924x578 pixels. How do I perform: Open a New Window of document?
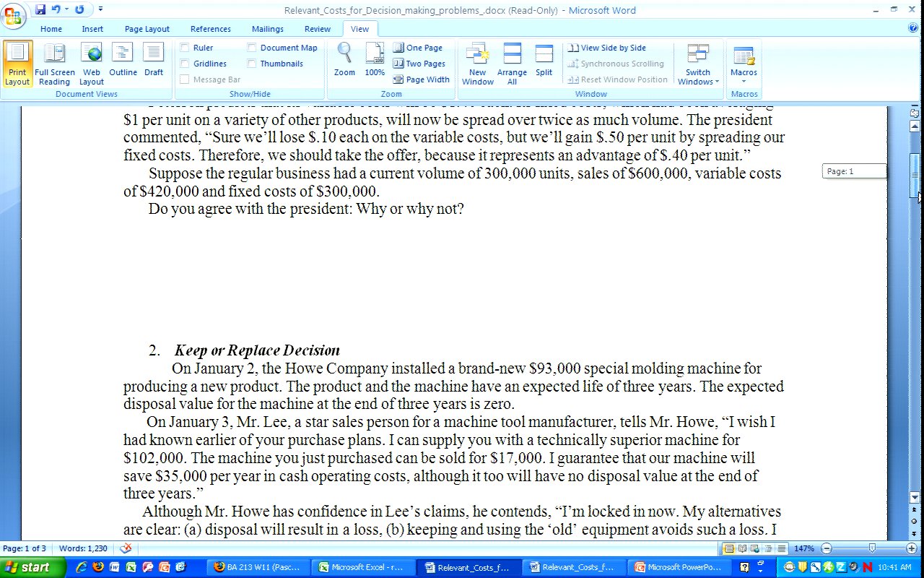pyautogui.click(x=478, y=64)
